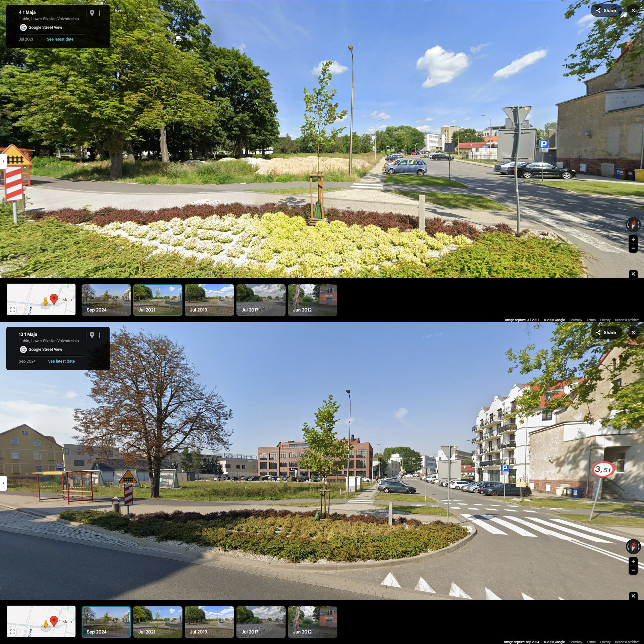Expand the minimap in top panel
Image resolution: width=644 pixels, height=644 pixels.
(x=12, y=310)
